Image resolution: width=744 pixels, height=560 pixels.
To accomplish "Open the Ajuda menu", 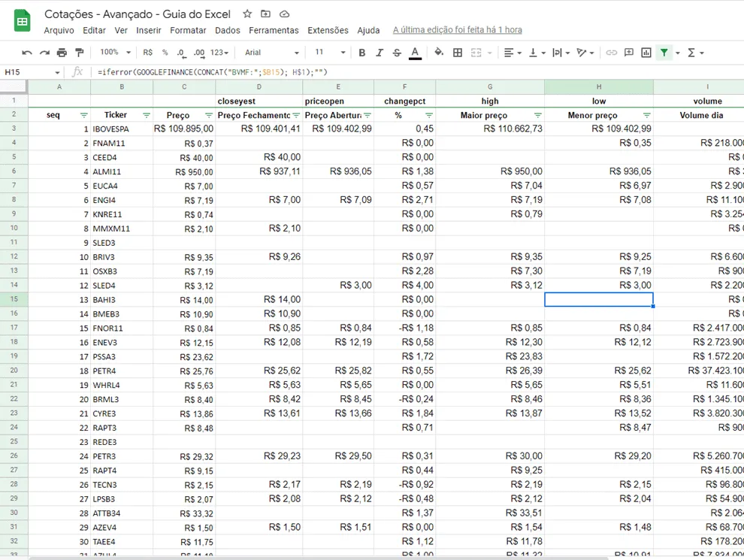I will coord(368,30).
